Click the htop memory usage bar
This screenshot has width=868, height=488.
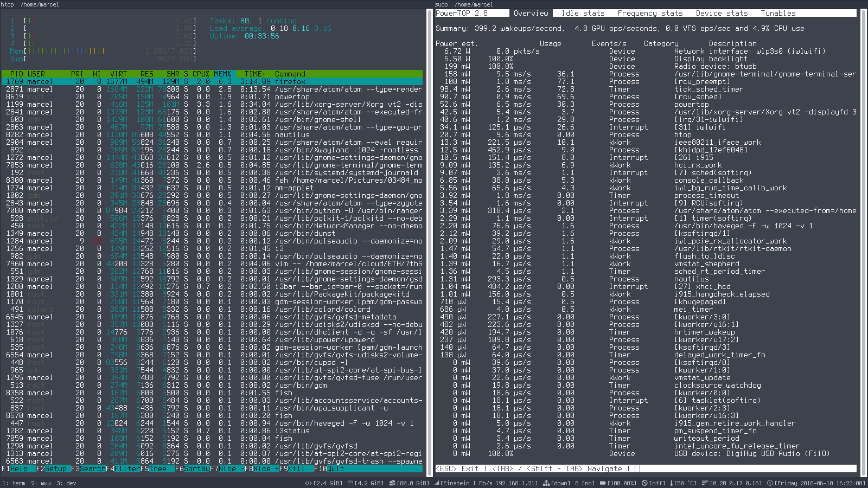pyautogui.click(x=103, y=51)
